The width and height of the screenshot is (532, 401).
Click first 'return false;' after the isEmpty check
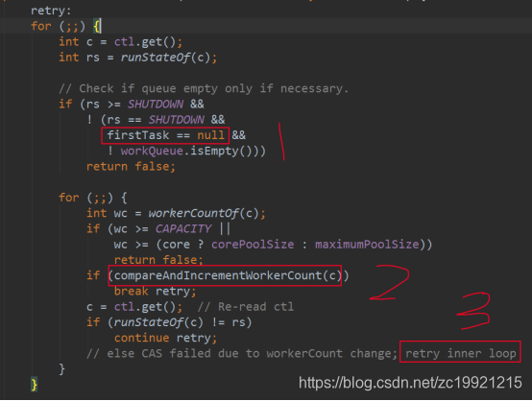pos(131,166)
